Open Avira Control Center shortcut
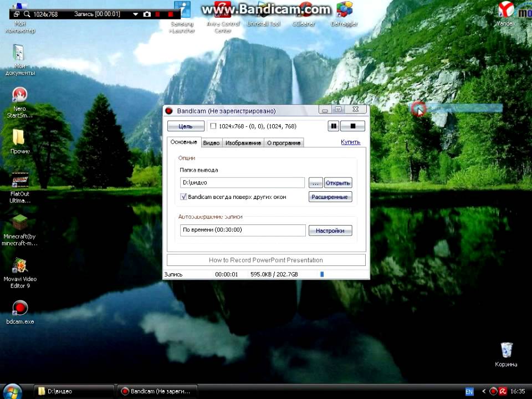532x399 pixels. 223,17
